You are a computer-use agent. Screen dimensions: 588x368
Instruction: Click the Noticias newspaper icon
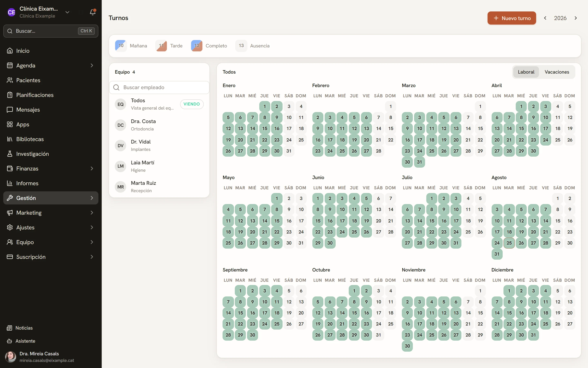coord(9,328)
